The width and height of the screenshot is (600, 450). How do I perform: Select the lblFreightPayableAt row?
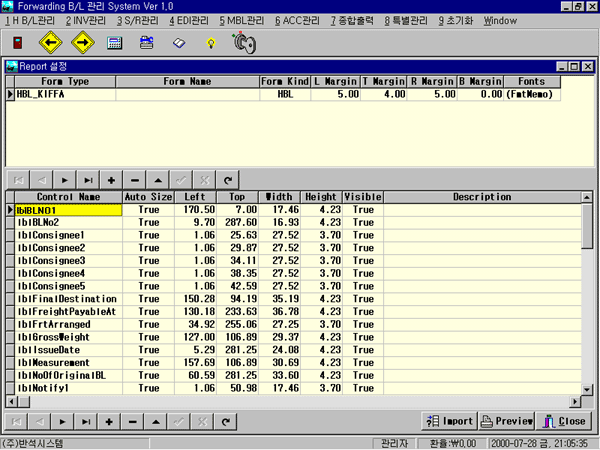pos(294,312)
